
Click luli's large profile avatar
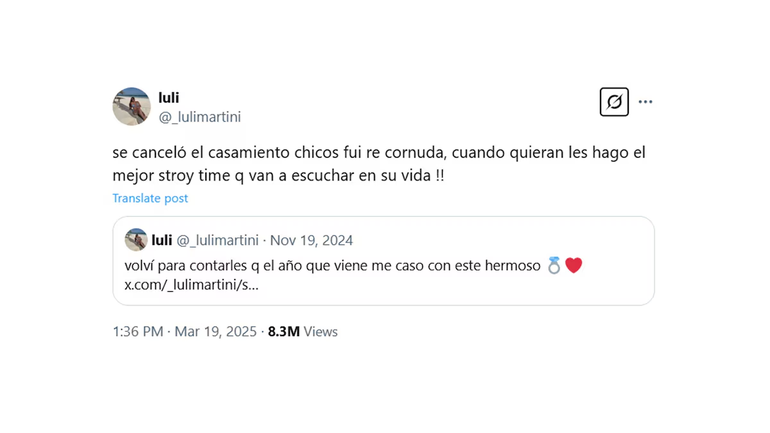click(131, 106)
